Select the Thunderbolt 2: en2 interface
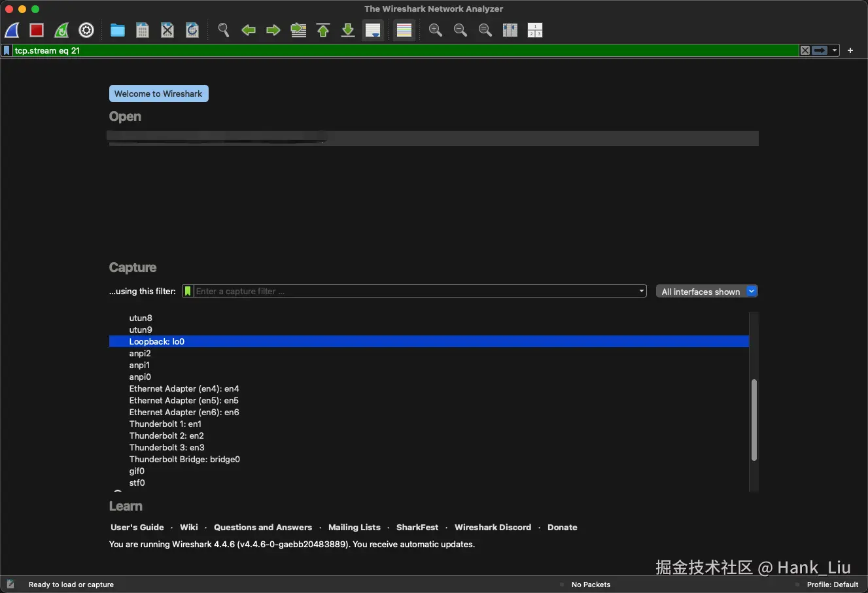 [x=429, y=436]
